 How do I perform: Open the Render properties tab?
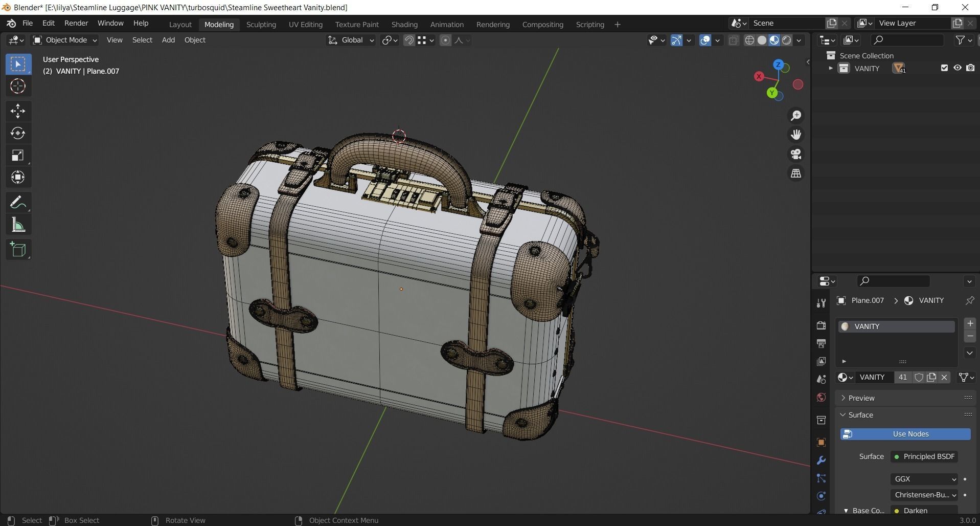point(821,325)
